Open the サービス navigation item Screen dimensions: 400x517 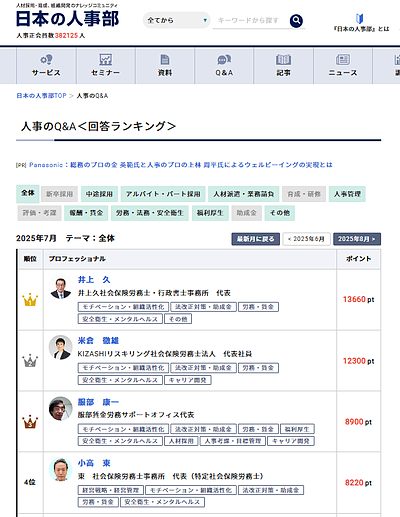click(46, 66)
